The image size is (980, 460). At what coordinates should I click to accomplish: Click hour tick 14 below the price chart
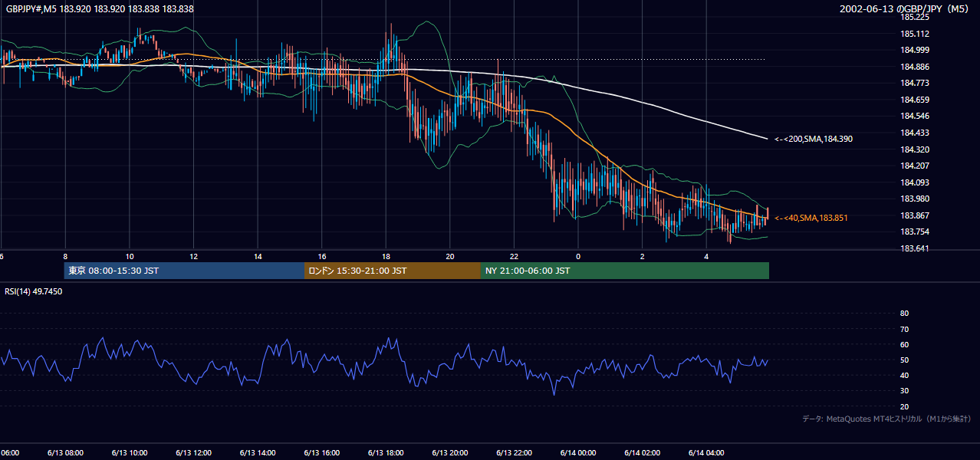(258, 256)
